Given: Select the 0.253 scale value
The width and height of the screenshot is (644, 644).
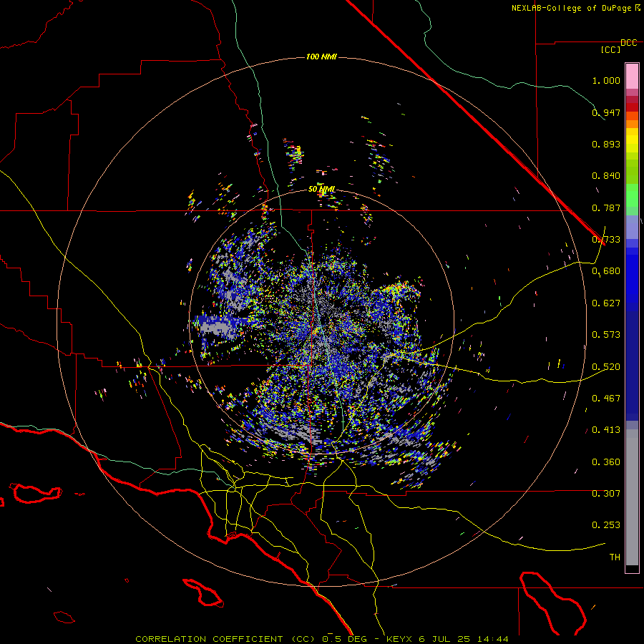Looking at the screenshot, I should tap(606, 525).
